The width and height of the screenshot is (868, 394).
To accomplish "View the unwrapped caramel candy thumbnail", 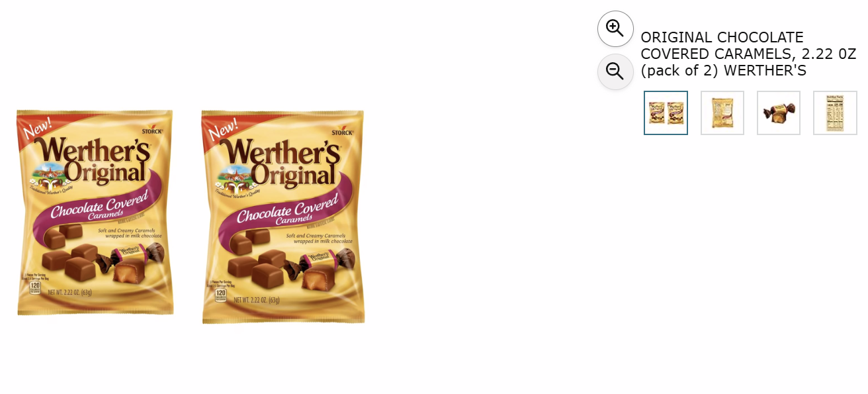I will [x=779, y=113].
